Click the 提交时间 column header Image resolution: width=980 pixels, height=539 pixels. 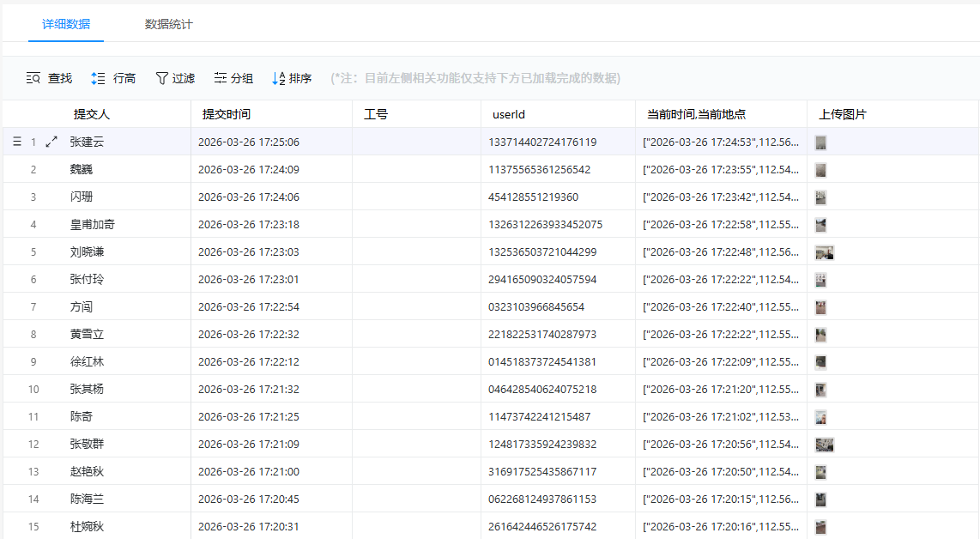(x=227, y=114)
